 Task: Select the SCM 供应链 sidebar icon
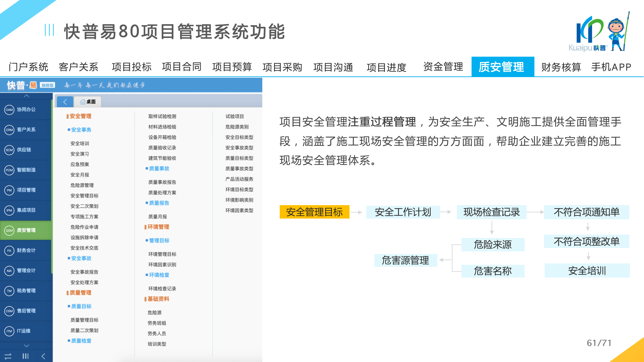coord(9,150)
